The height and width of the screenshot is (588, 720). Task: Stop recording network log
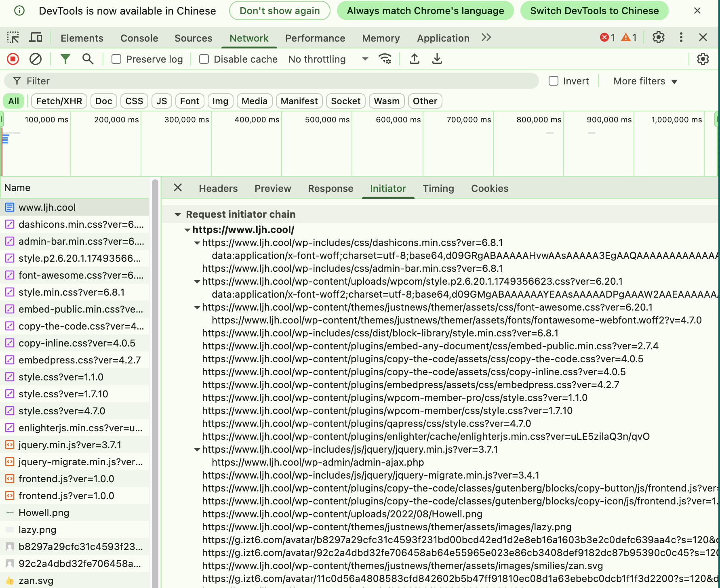point(13,59)
